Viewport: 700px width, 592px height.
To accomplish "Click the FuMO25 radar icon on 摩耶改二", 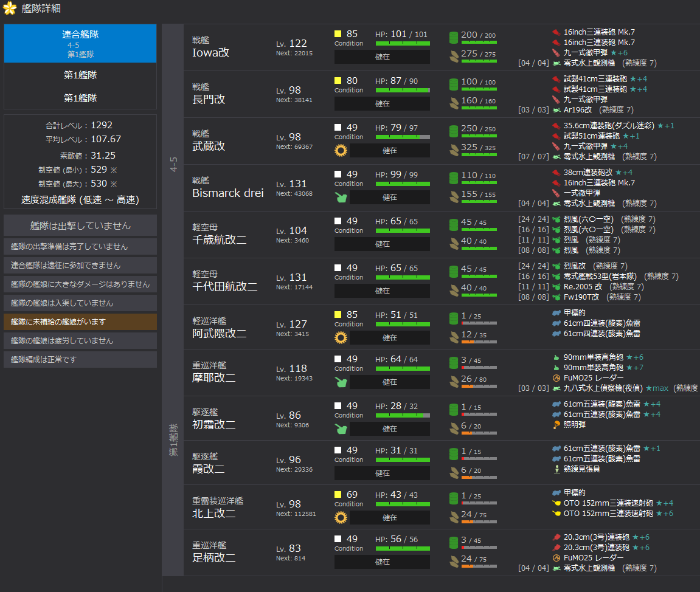I will click(x=556, y=377).
